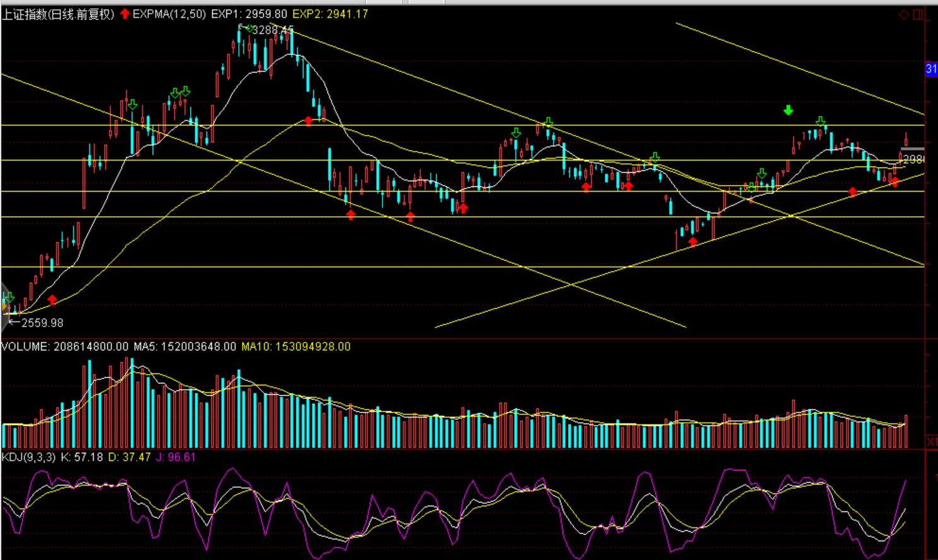
Task: Click the yellow D: 37.47 KDJ label
Action: pos(129,457)
